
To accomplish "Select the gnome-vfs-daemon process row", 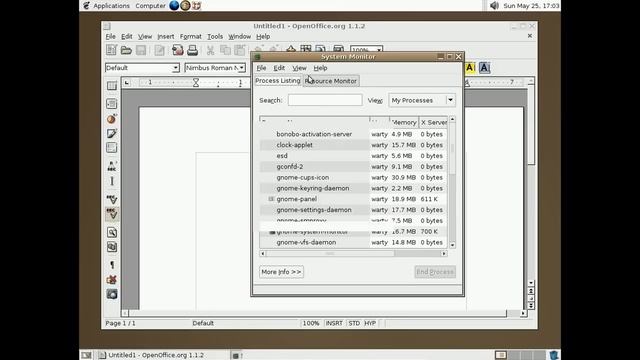I will (353, 242).
